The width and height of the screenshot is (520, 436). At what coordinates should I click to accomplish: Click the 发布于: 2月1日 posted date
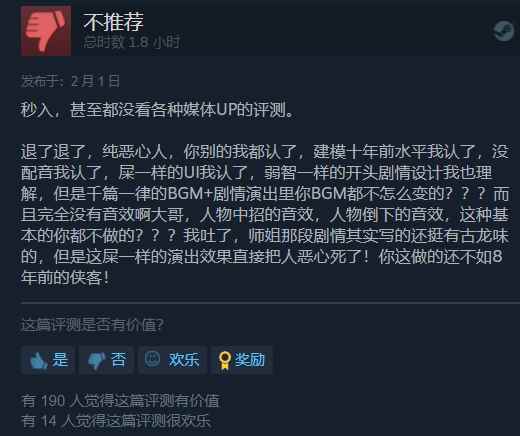pyautogui.click(x=70, y=81)
